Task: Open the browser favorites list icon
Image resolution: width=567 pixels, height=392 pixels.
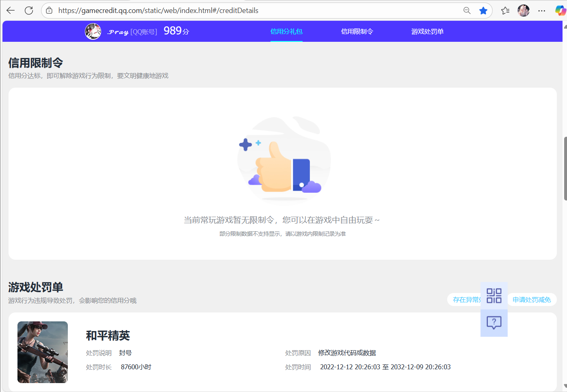Action: (505, 11)
